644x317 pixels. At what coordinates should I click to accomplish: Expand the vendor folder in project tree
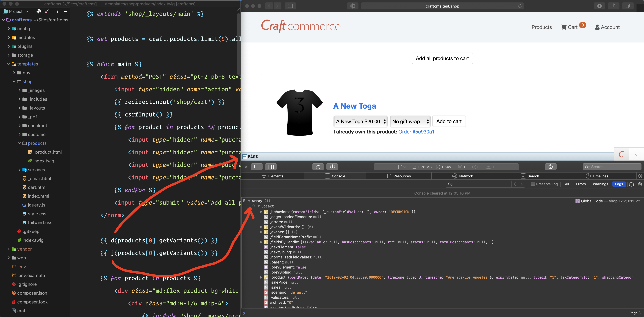click(9, 249)
